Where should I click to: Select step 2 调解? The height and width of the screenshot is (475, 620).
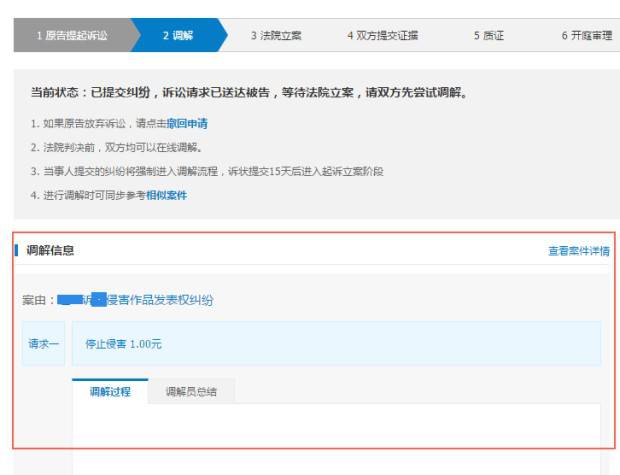(x=178, y=36)
